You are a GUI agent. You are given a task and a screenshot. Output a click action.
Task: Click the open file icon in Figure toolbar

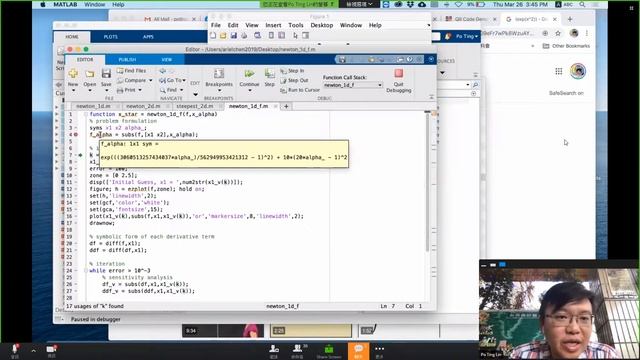coord(223,36)
